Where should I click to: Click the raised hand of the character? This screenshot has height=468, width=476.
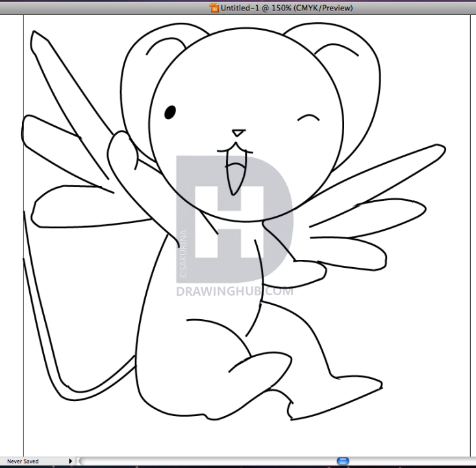122,151
